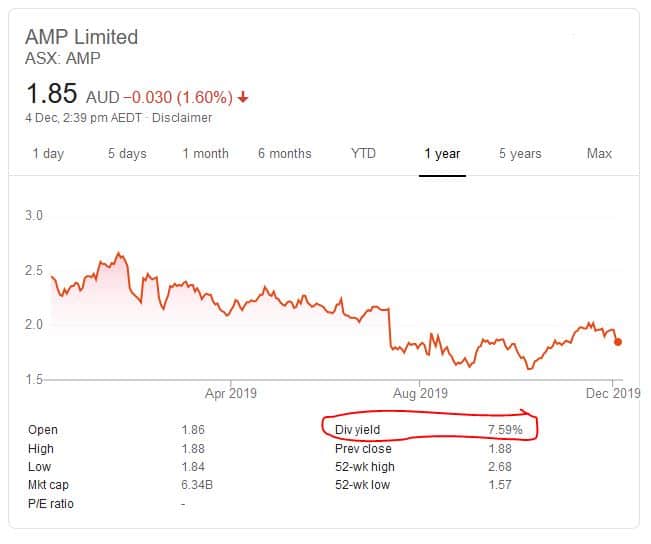Show the 6 months chart range
Screen dimensions: 651x544
(x=284, y=154)
